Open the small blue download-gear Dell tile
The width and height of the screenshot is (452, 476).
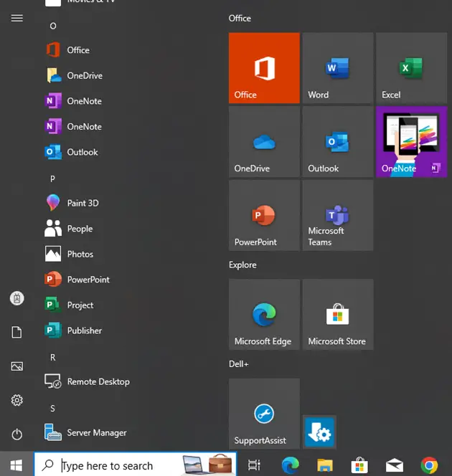tap(319, 432)
